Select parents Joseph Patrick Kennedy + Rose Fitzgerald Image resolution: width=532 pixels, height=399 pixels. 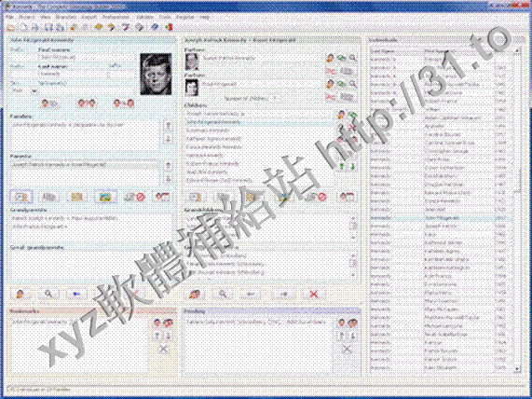point(85,165)
